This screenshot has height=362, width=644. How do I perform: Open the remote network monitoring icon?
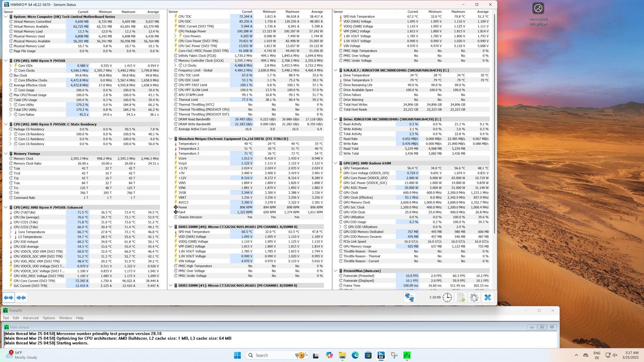[x=409, y=298]
